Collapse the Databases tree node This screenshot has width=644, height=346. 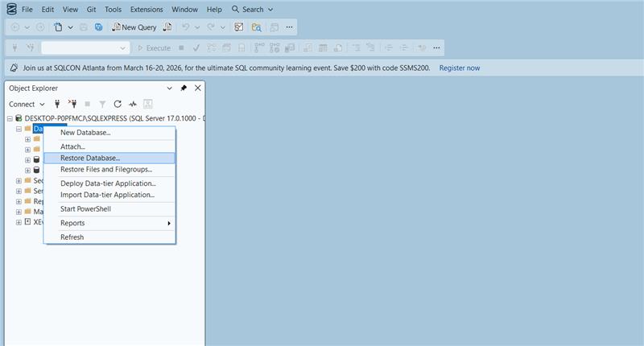[18, 129]
